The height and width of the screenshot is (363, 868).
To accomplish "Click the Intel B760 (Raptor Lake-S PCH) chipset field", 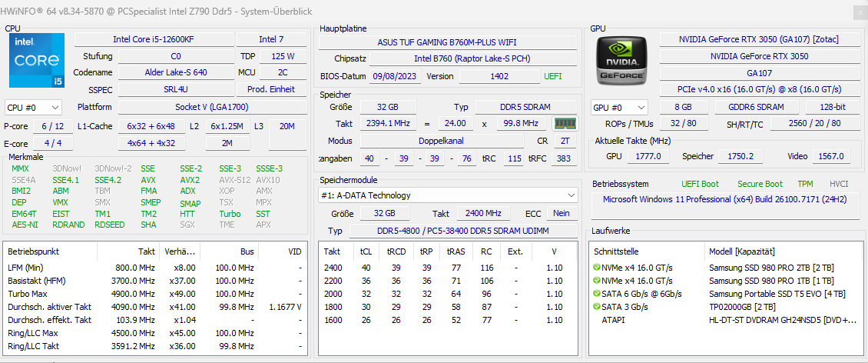I will [x=472, y=58].
